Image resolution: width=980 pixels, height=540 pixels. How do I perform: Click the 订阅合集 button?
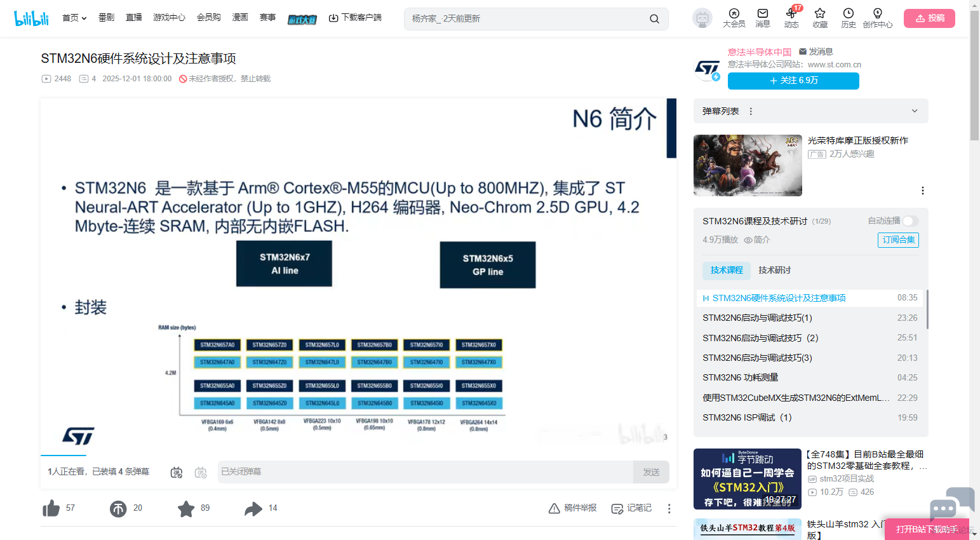(x=898, y=240)
